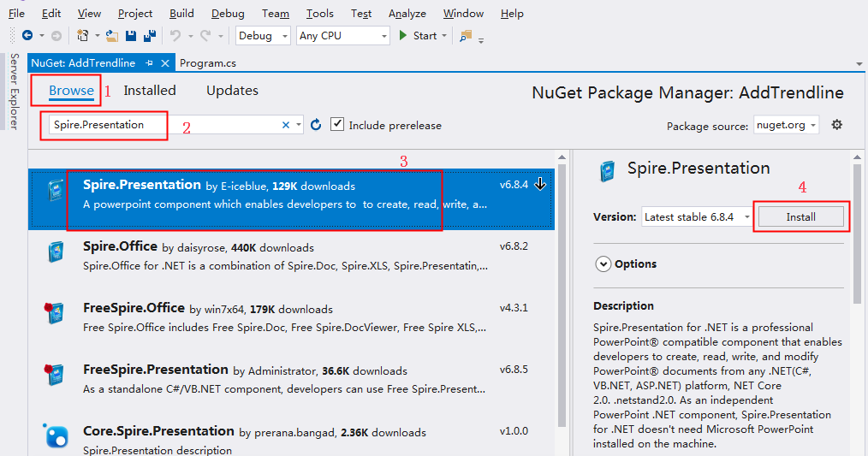This screenshot has height=456, width=868.
Task: Open the Debug configuration dropdown
Action: pos(263,36)
